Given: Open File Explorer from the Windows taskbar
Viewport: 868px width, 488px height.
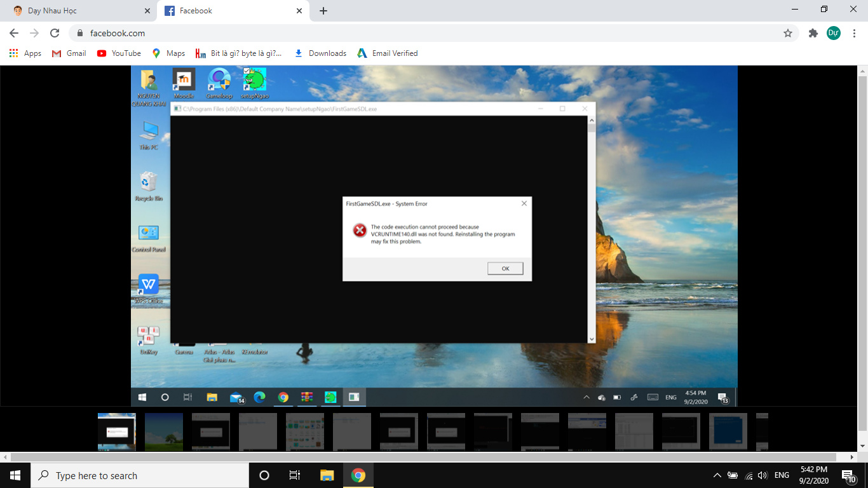Looking at the screenshot, I should tap(327, 475).
